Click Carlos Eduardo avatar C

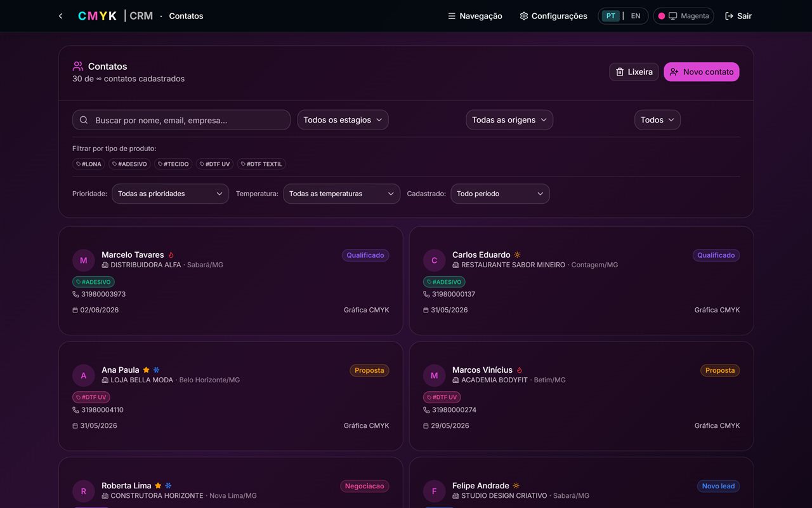pyautogui.click(x=434, y=260)
